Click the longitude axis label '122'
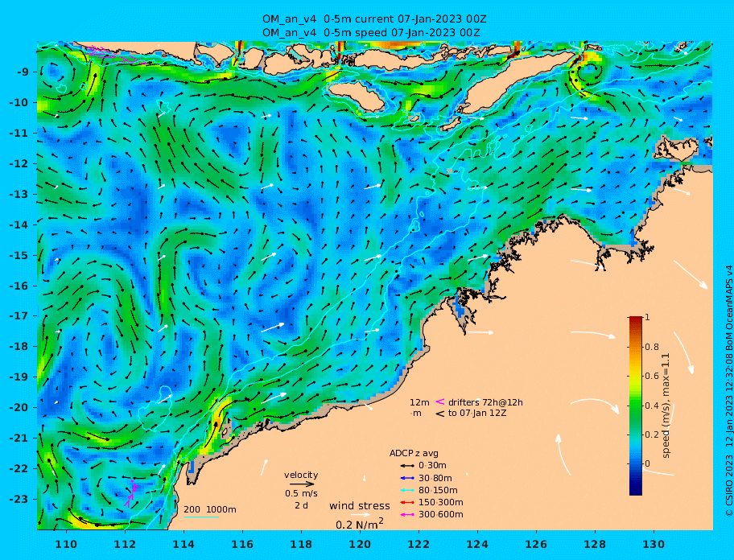 pyautogui.click(x=419, y=544)
